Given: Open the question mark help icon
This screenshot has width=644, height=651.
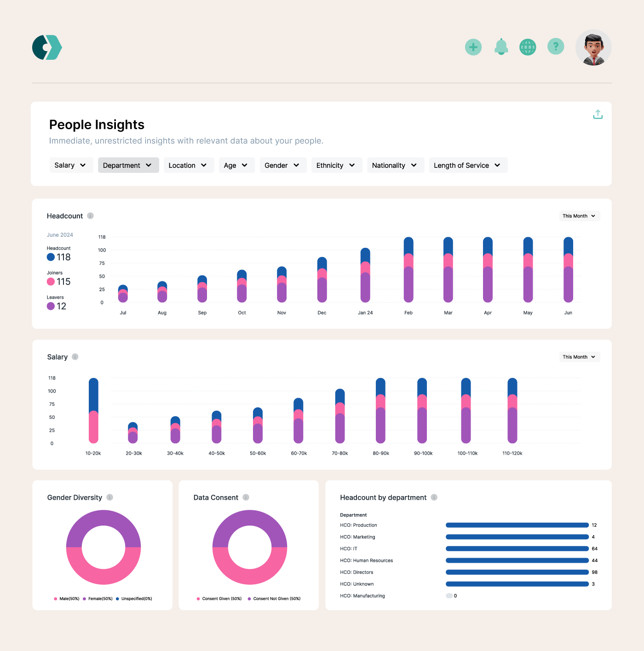Looking at the screenshot, I should point(556,46).
